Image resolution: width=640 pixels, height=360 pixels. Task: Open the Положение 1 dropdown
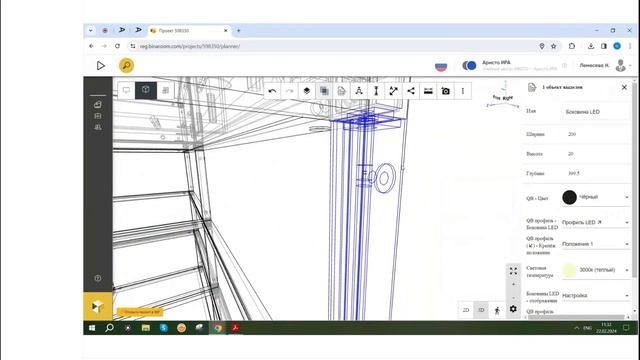[596, 244]
